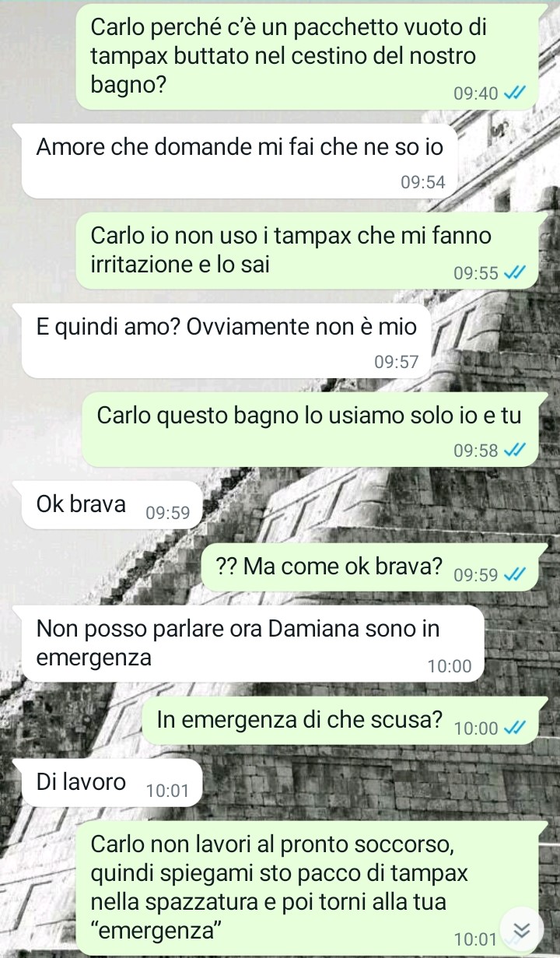Tap the 'Ok brava' received bubble

click(x=112, y=506)
